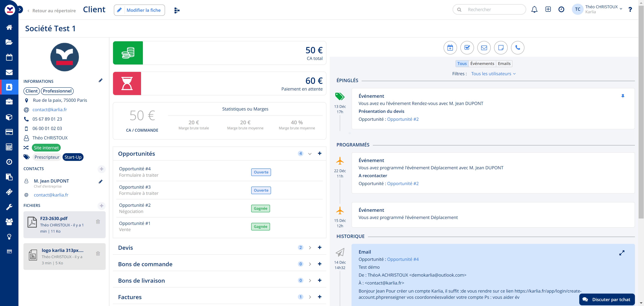Switch to Emails tab
644x306 pixels.
point(504,64)
